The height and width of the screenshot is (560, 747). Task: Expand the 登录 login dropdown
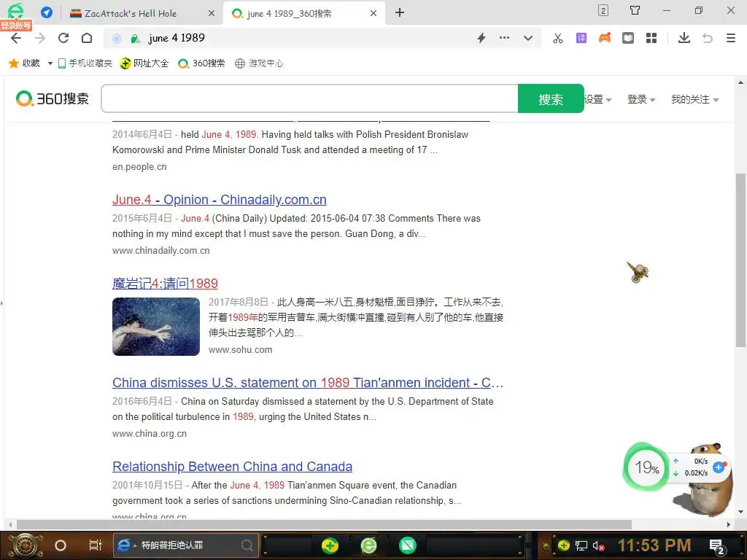(x=641, y=99)
